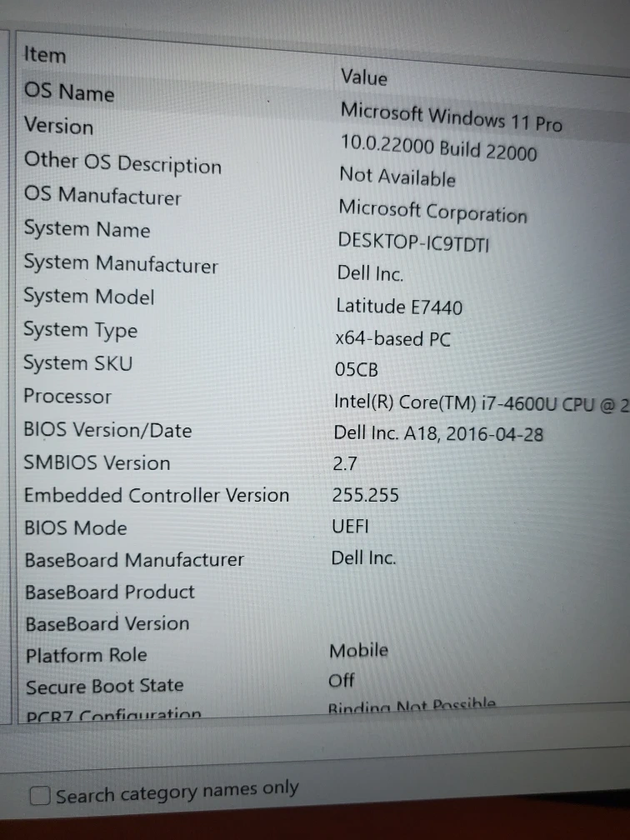Select the Version row showing Build 22000
This screenshot has height=840, width=630.
coord(58,127)
